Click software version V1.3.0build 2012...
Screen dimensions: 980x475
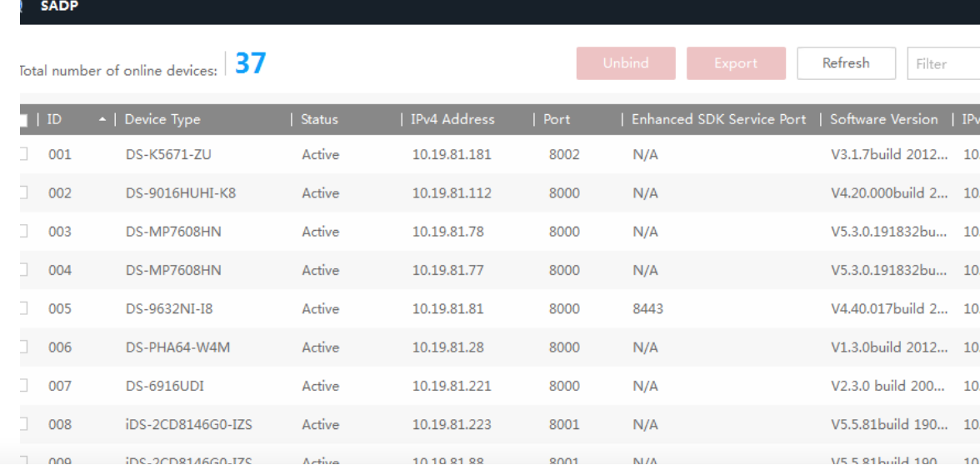[x=889, y=347]
